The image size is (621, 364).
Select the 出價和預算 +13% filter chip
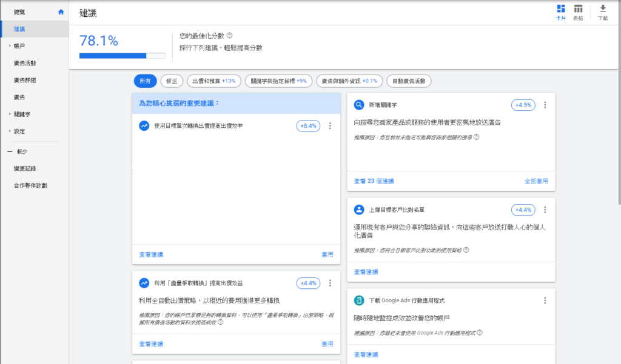(214, 81)
